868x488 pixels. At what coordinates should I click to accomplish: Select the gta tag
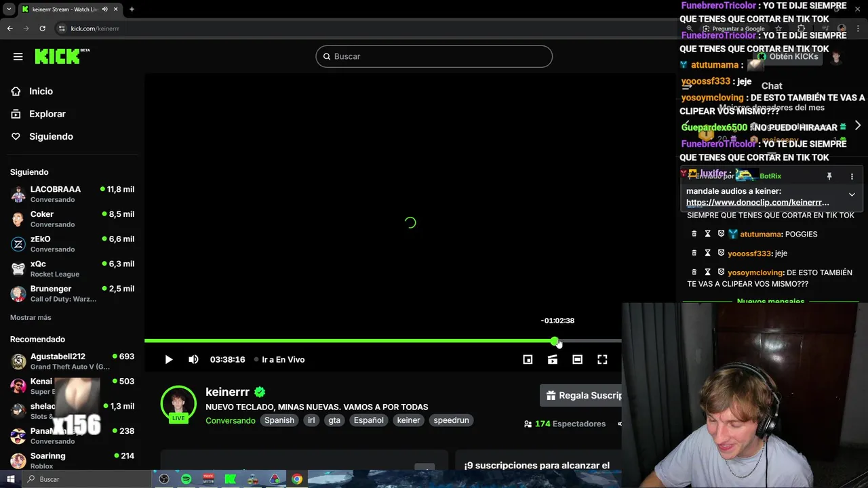point(334,420)
